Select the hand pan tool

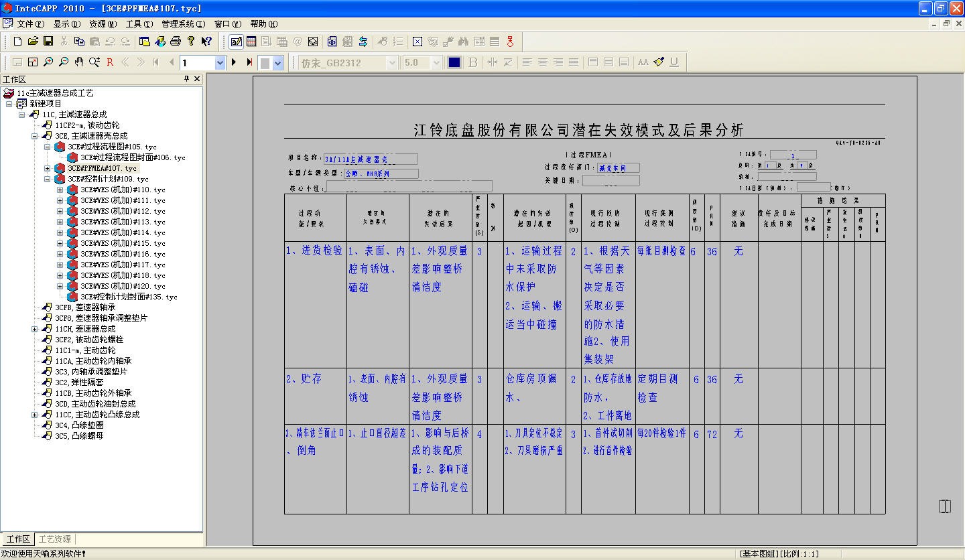pos(79,62)
